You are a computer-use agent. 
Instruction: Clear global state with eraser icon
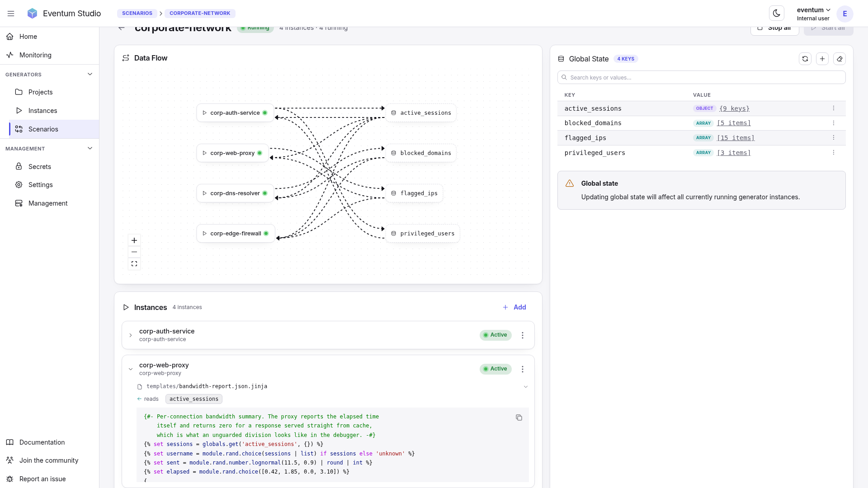[x=840, y=59]
